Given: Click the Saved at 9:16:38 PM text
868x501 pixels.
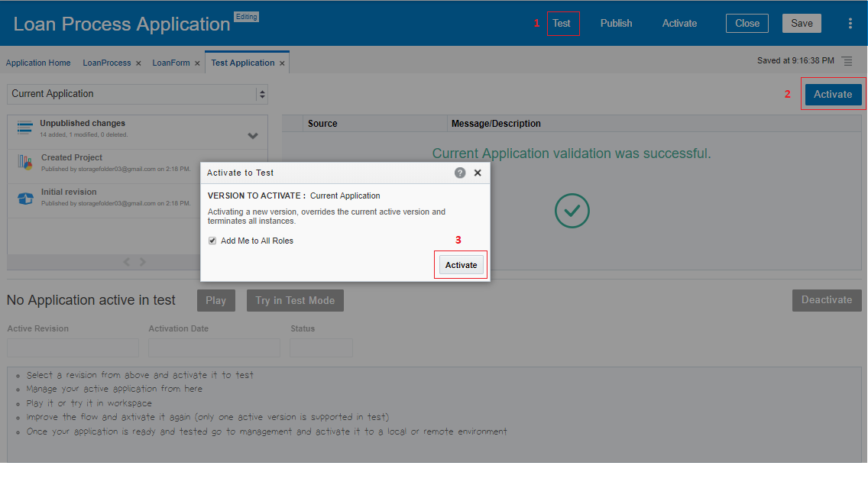Looking at the screenshot, I should [x=795, y=61].
